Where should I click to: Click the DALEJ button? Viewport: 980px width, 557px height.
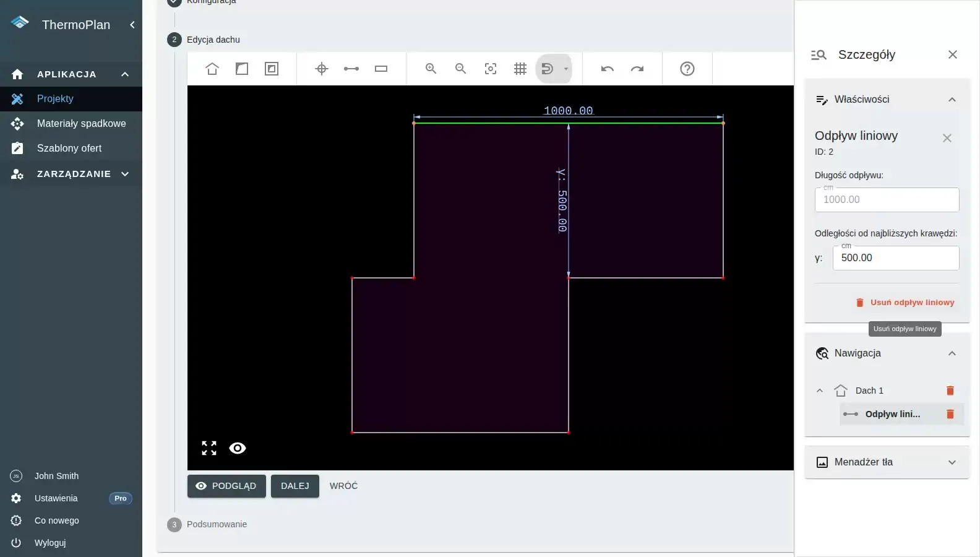[295, 486]
